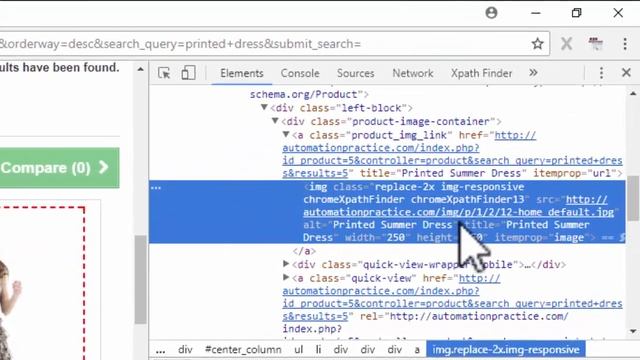The height and width of the screenshot is (360, 640).
Task: Click the page scrollbar up arrow
Action: pyautogui.click(x=140, y=69)
